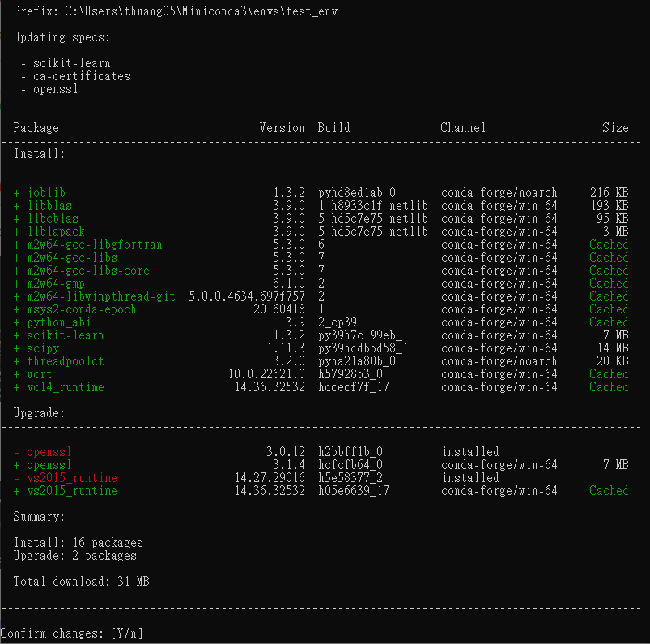This screenshot has height=644, width=650.
Task: Select 'ca-certificates' in the specs list
Action: point(82,76)
